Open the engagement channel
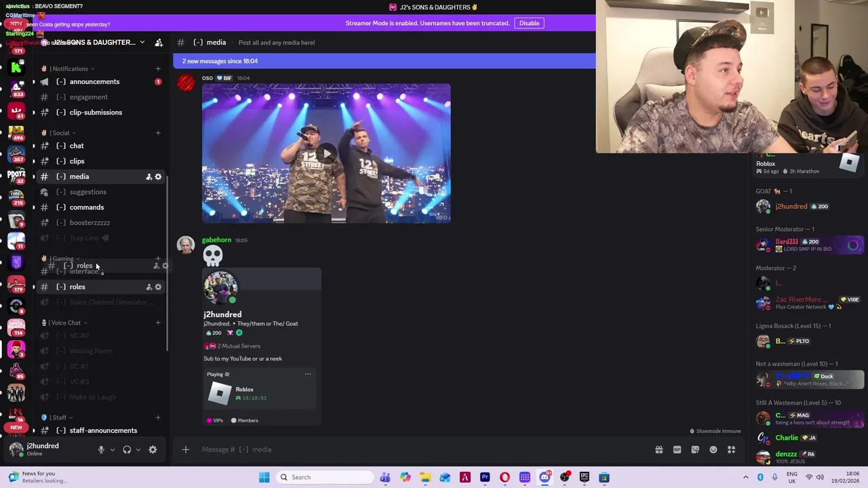 click(x=102, y=97)
